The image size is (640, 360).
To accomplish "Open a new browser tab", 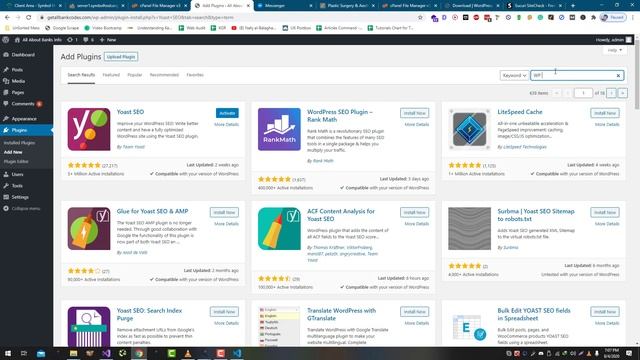I will pos(573,6).
